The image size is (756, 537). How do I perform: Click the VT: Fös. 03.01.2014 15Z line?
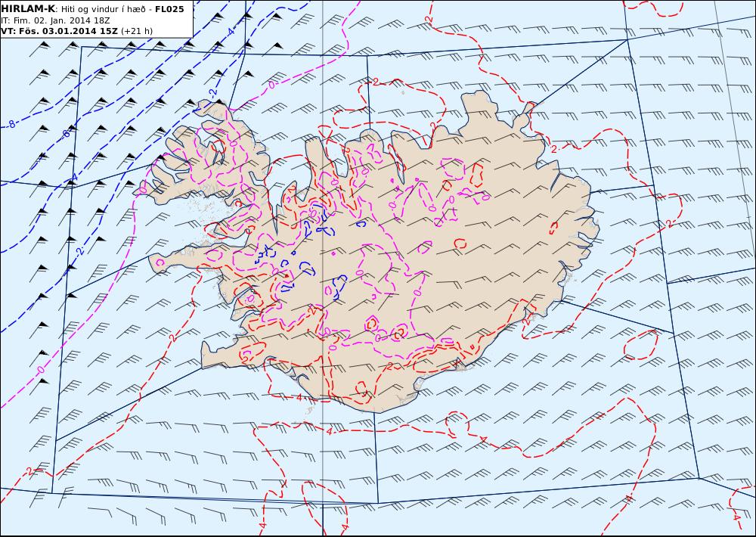pyautogui.click(x=59, y=31)
